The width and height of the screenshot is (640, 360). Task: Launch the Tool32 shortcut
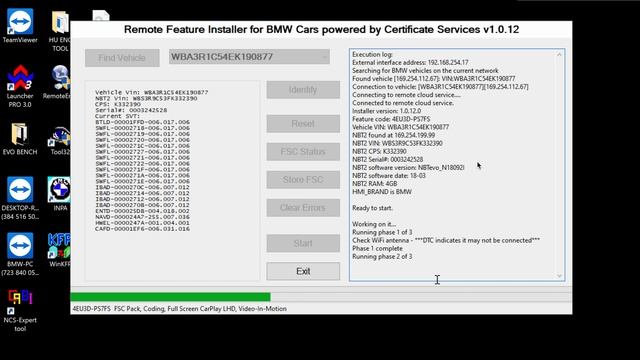click(60, 141)
